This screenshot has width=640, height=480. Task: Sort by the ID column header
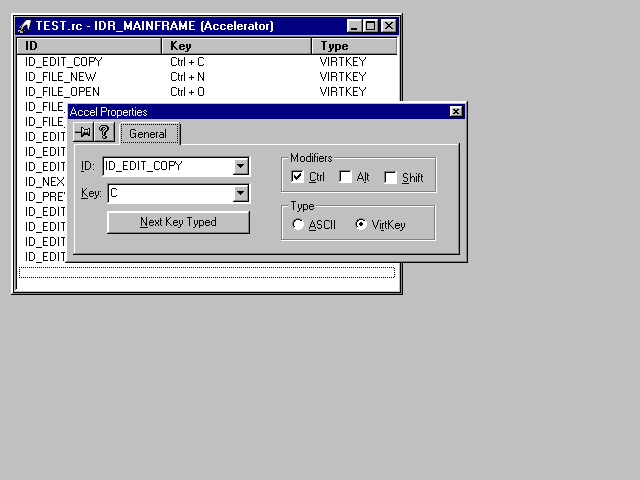coord(90,46)
